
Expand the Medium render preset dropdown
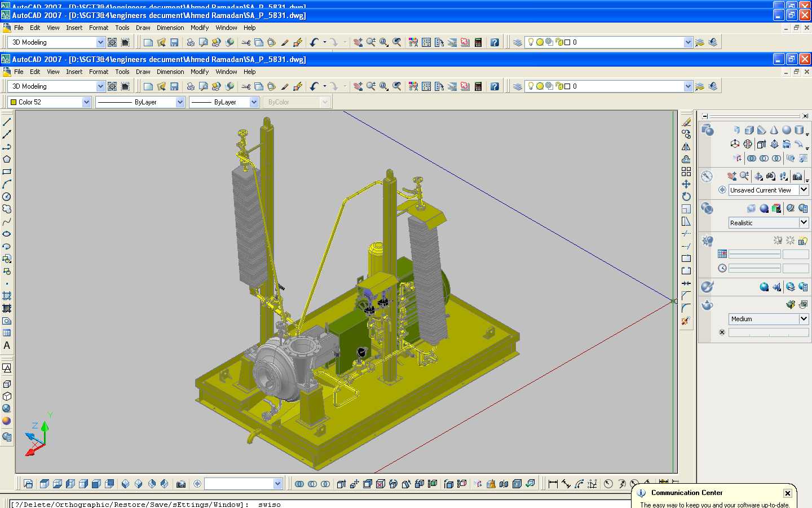point(804,319)
